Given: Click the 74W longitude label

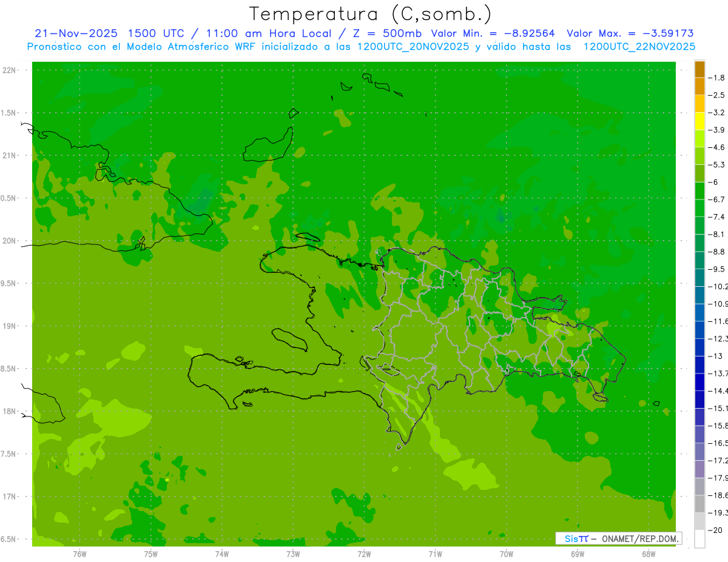Looking at the screenshot, I should tap(222, 554).
